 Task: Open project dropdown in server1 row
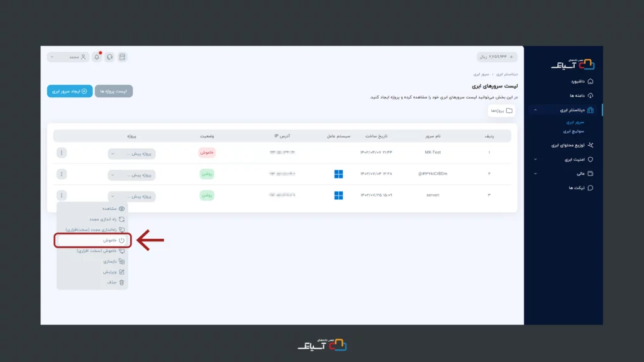[x=131, y=196]
